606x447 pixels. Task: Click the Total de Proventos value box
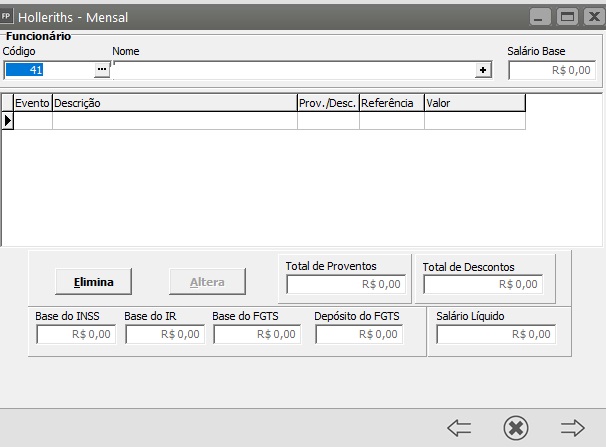345,284
